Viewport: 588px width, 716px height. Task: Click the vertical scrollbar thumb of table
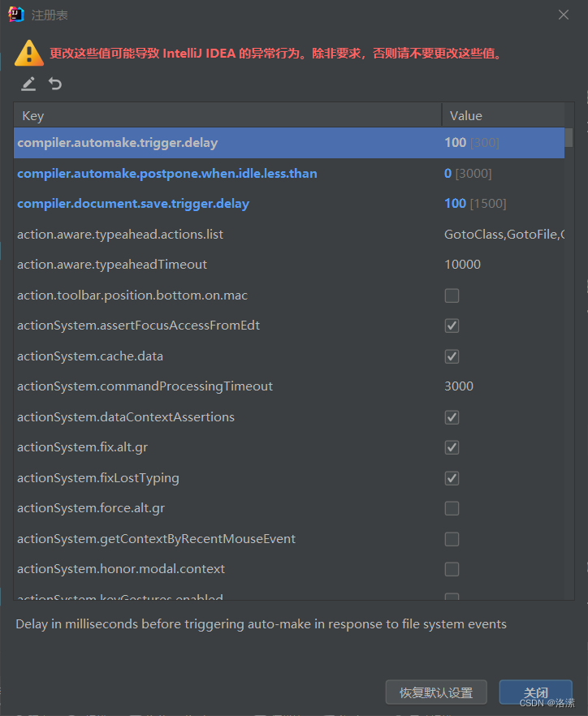pos(569,137)
